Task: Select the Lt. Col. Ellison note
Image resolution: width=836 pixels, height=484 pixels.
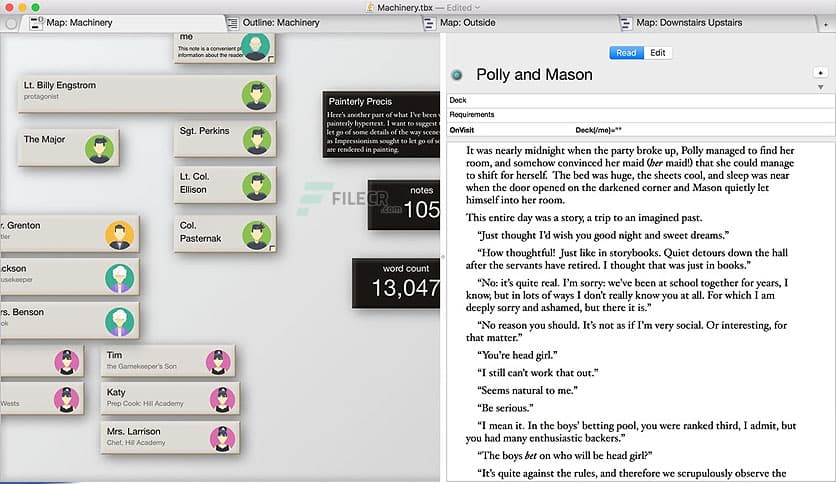Action: pyautogui.click(x=224, y=184)
